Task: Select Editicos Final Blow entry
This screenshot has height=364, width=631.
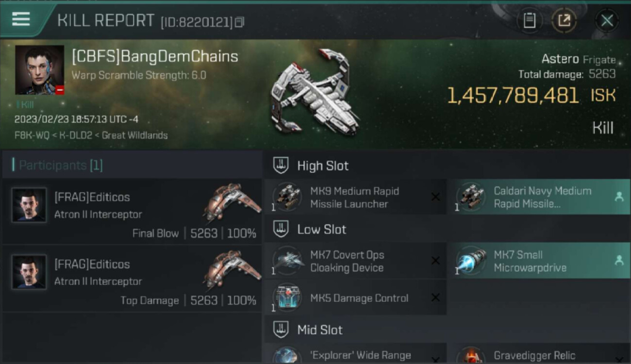Action: click(x=132, y=212)
